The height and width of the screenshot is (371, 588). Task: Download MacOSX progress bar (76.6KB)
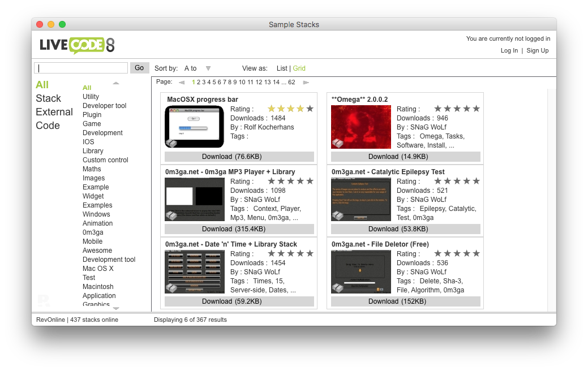pos(239,157)
